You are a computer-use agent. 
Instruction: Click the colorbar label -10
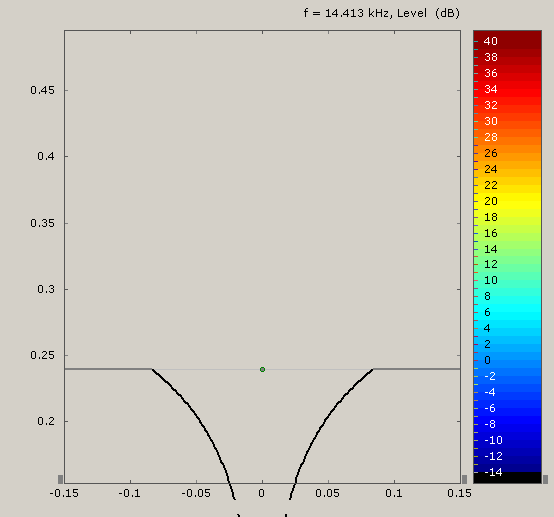[493, 440]
